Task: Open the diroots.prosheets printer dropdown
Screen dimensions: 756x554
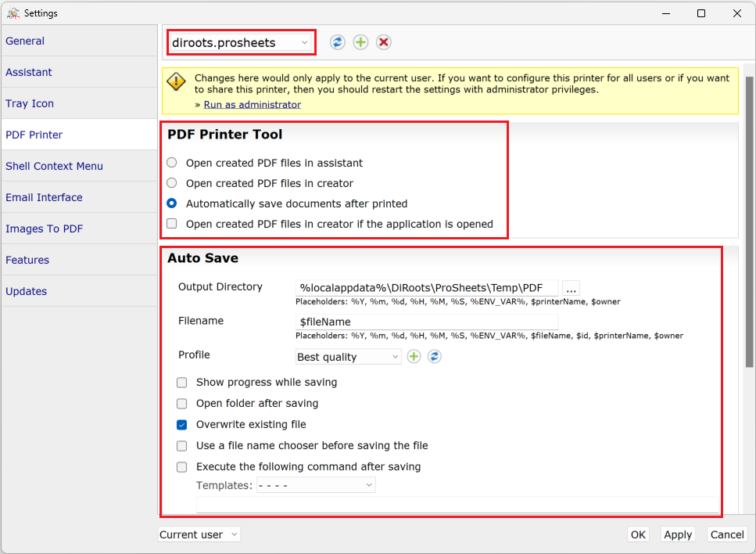Action: click(x=241, y=43)
